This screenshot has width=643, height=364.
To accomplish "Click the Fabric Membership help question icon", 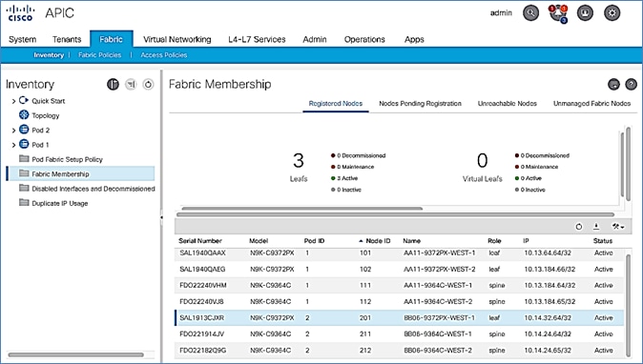I will click(x=631, y=85).
